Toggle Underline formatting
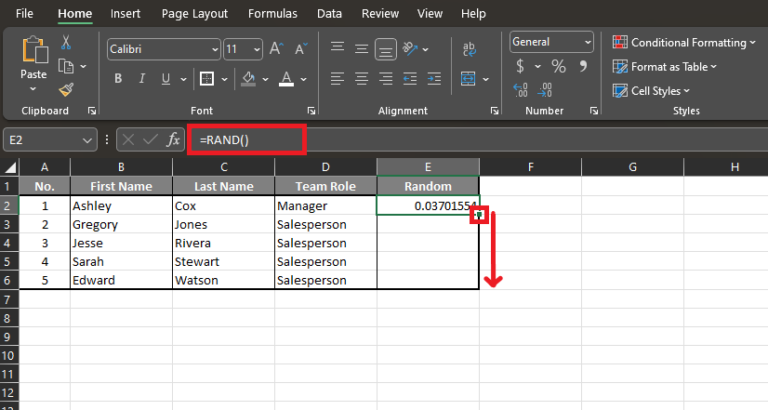768x410 pixels. 166,78
